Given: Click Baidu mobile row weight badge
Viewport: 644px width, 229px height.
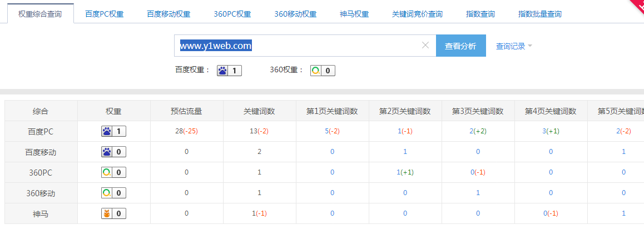Looking at the screenshot, I should coord(113,152).
